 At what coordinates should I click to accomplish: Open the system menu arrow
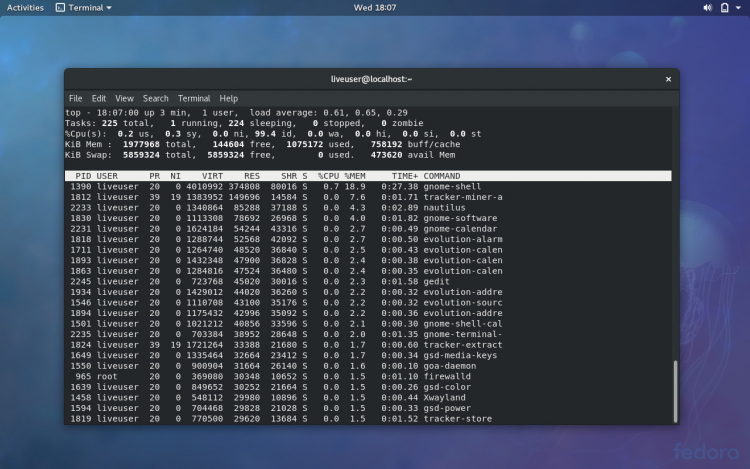tap(739, 7)
